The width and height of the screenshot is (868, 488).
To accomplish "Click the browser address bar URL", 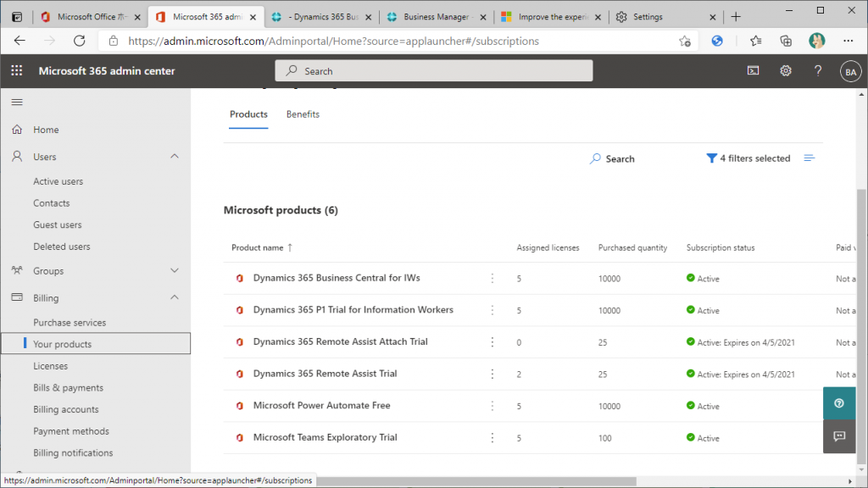I will pyautogui.click(x=333, y=41).
